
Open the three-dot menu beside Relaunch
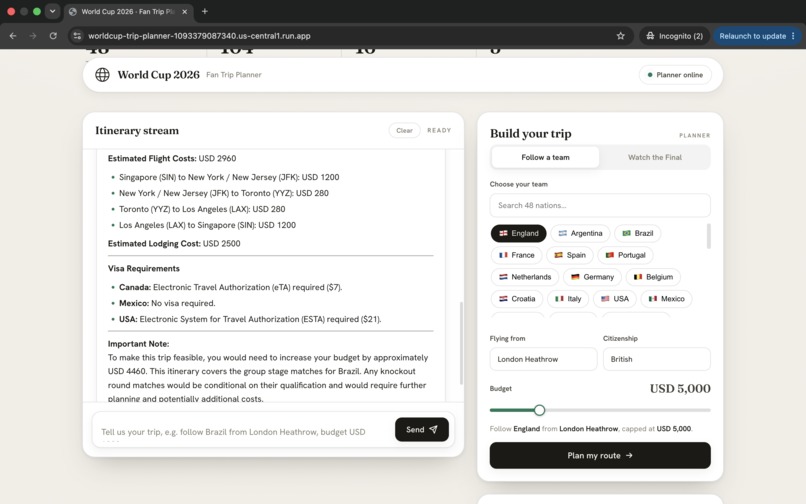[793, 36]
